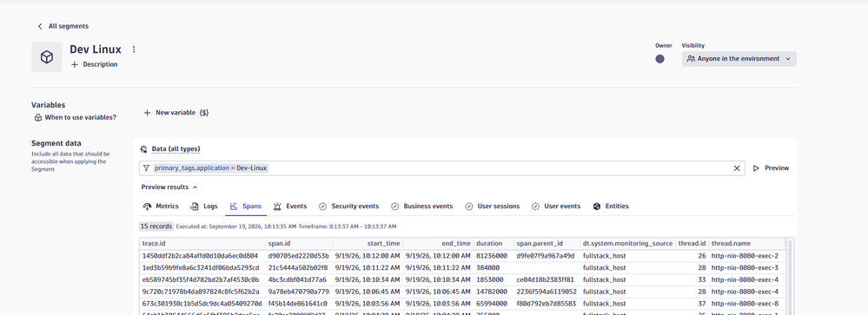This screenshot has height=315, width=868.
Task: Click span id 4bc3cdbf041d77a6
Action: coord(297,279)
